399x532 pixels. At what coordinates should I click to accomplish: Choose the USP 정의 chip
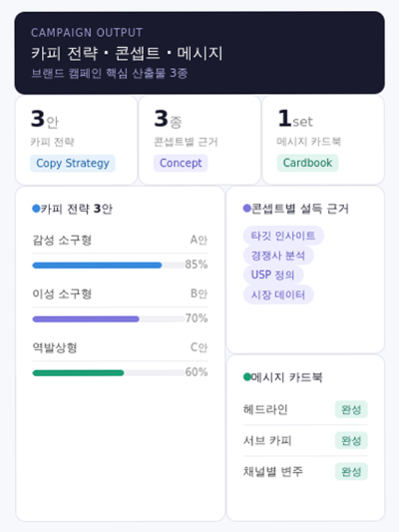coord(273,274)
